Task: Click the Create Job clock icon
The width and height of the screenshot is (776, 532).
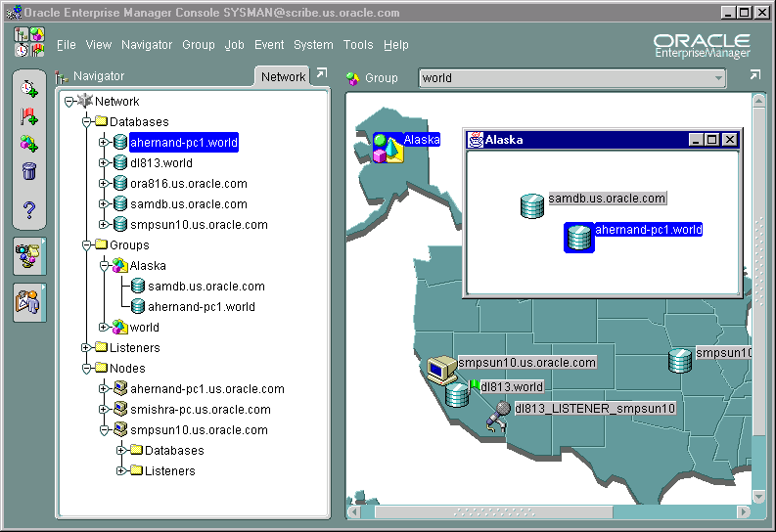Action: (x=29, y=88)
